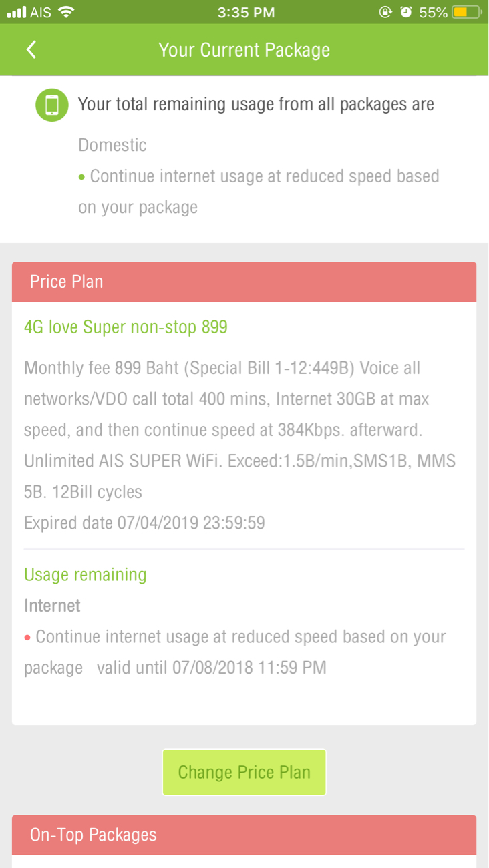
Task: Tap the green phone icon
Action: [52, 105]
